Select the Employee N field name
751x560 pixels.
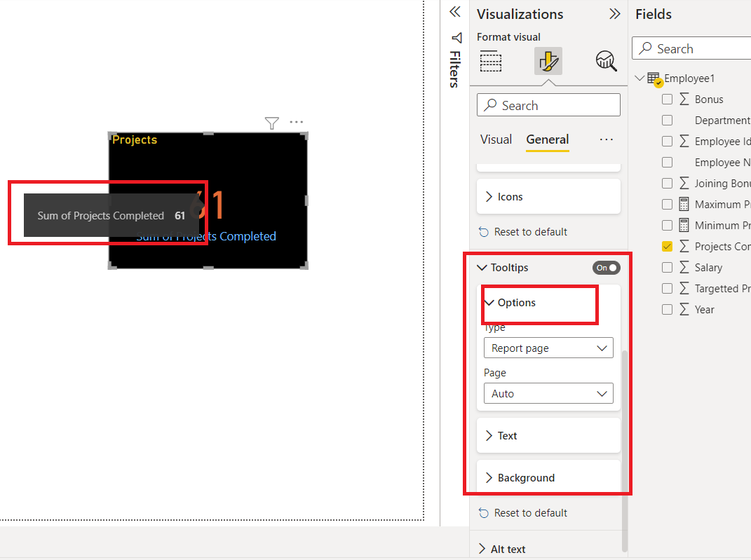coord(723,163)
